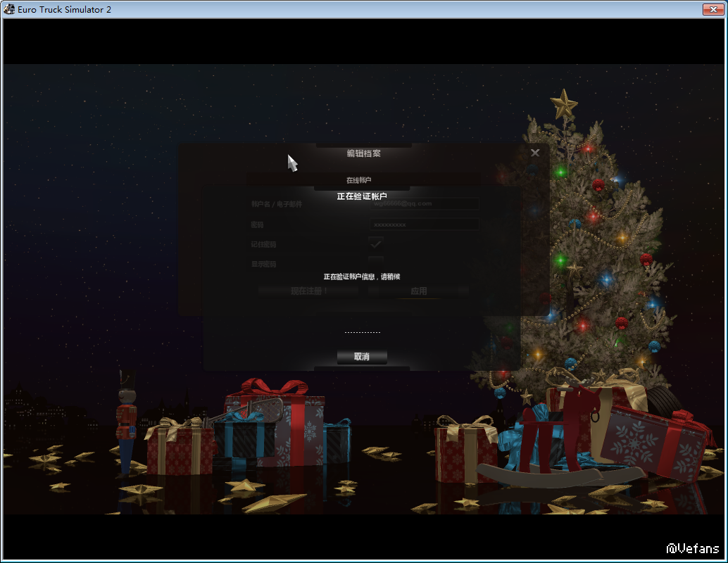Click the 正在验证帐户信息,请稍候 status message
Viewport: 728px width, 563px height.
pyautogui.click(x=362, y=277)
